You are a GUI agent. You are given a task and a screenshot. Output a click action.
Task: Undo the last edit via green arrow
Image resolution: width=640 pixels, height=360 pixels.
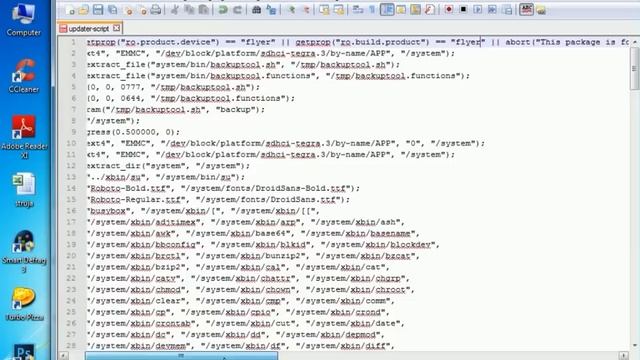pyautogui.click(x=223, y=10)
